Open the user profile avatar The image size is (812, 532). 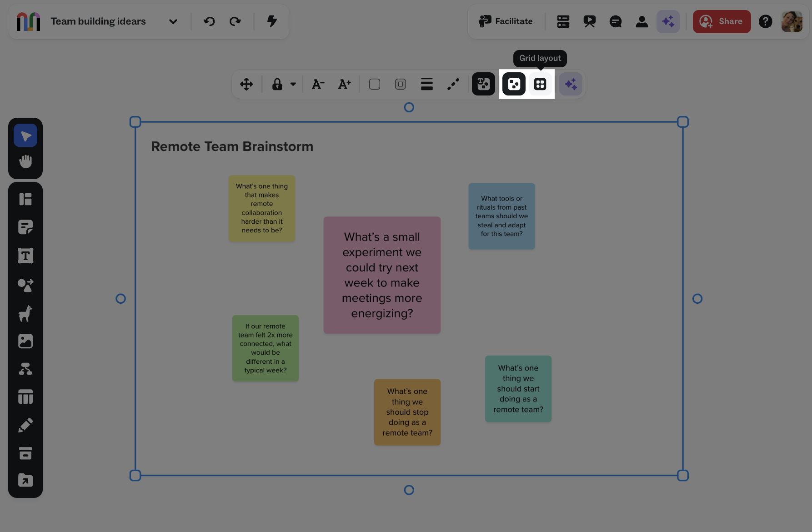tap(792, 21)
